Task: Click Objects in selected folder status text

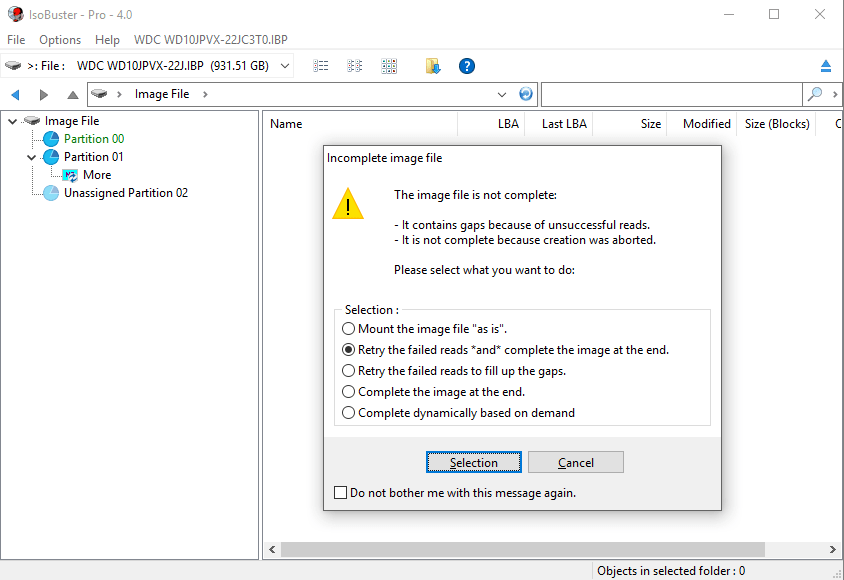Action: 671,571
